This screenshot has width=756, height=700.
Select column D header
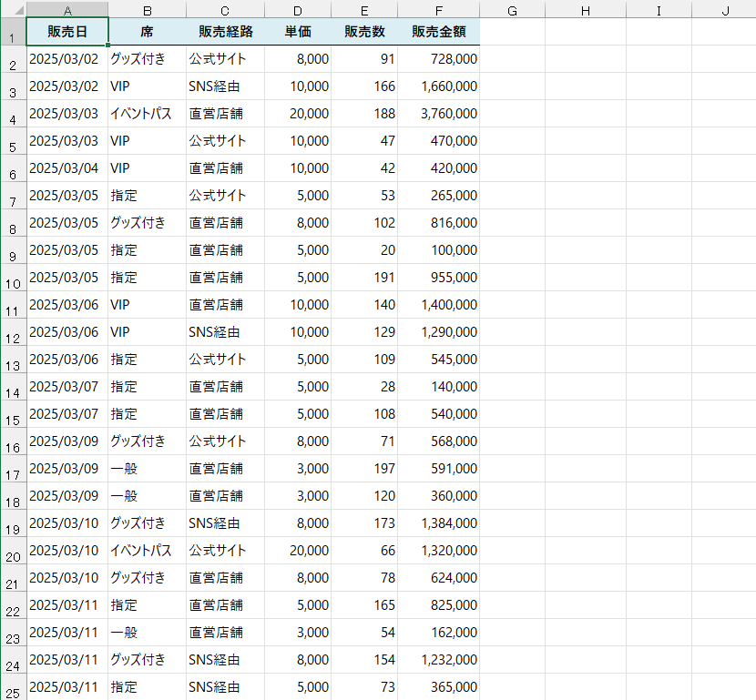pyautogui.click(x=298, y=10)
